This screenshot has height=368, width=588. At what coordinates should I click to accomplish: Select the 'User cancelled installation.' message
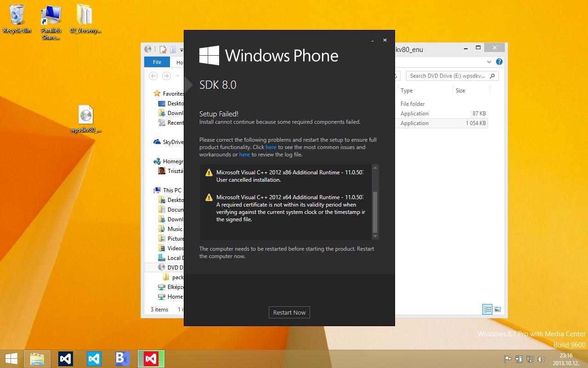click(x=249, y=180)
